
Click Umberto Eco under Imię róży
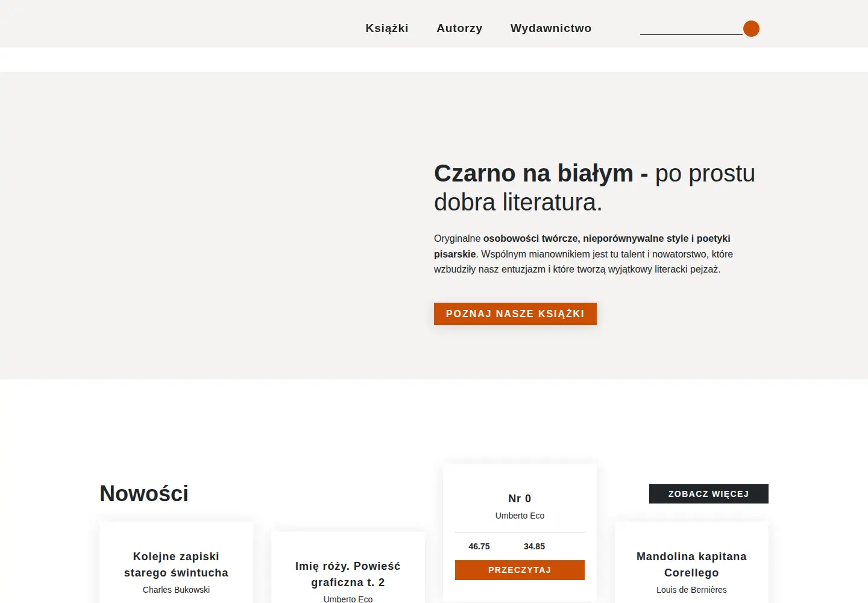[x=348, y=599]
